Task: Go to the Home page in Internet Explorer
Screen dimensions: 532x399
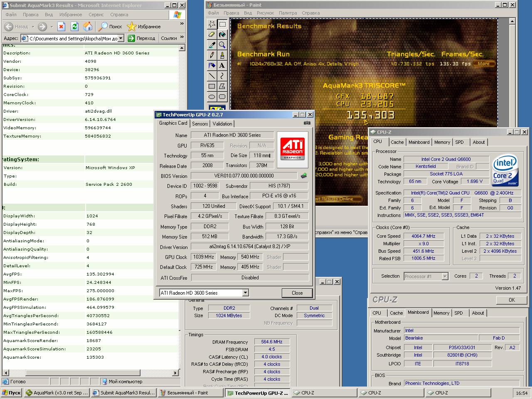Action: pyautogui.click(x=88, y=27)
